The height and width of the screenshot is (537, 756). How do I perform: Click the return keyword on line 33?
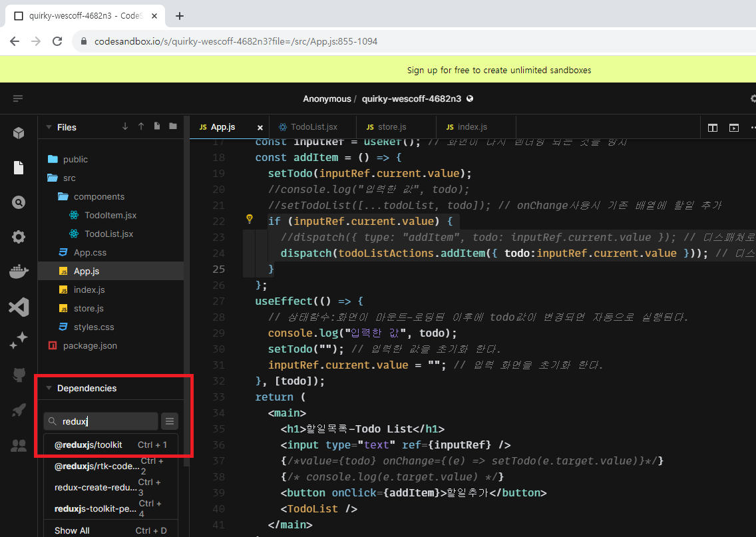[274, 397]
